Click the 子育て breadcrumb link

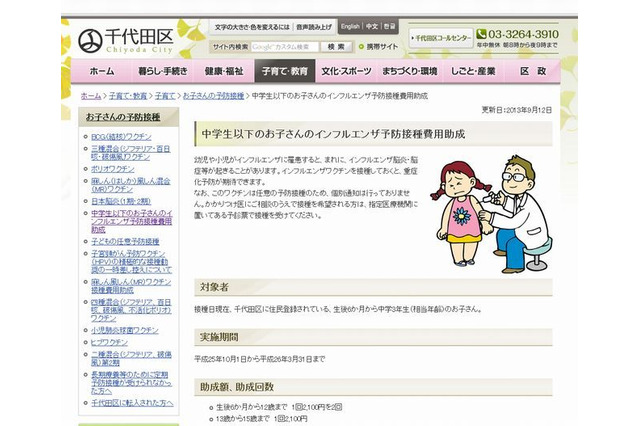click(165, 96)
